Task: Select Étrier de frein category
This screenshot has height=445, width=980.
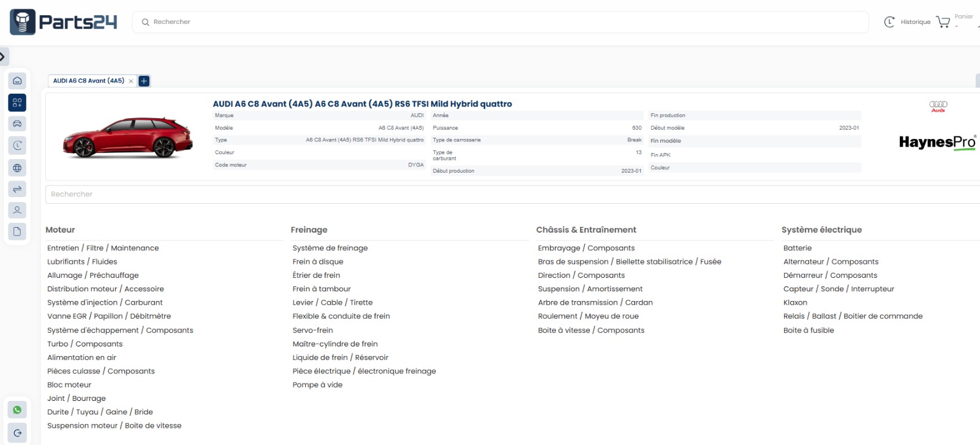Action: (x=316, y=275)
